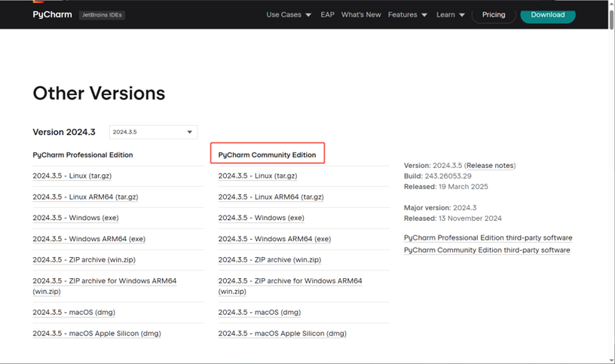This screenshot has width=615, height=364.
Task: Download Professional macOS Apple Silicon (dmg)
Action: pyautogui.click(x=96, y=333)
